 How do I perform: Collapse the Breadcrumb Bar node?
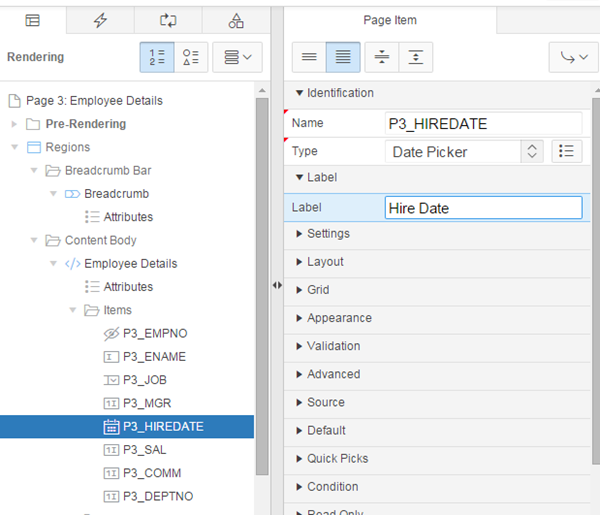pos(34,170)
